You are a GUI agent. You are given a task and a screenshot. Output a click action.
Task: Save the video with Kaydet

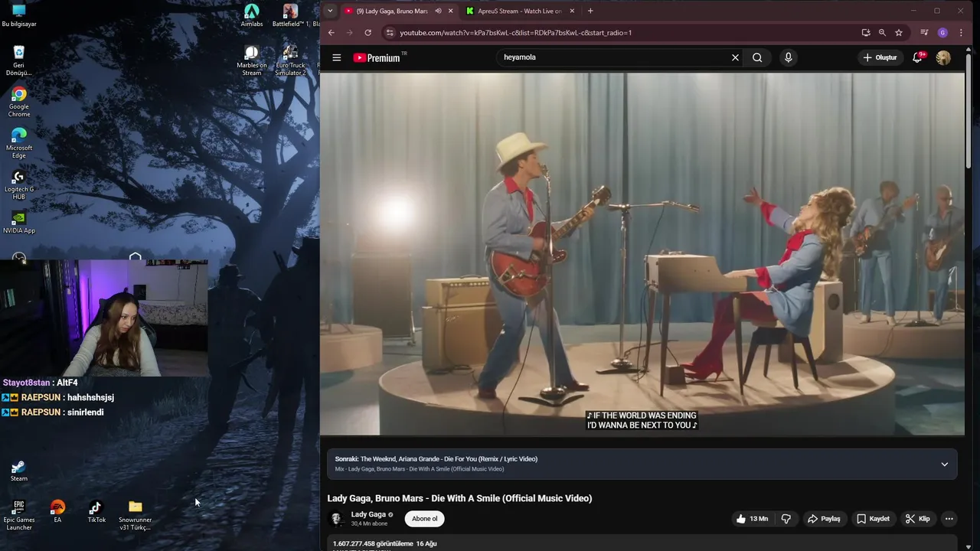(x=873, y=519)
